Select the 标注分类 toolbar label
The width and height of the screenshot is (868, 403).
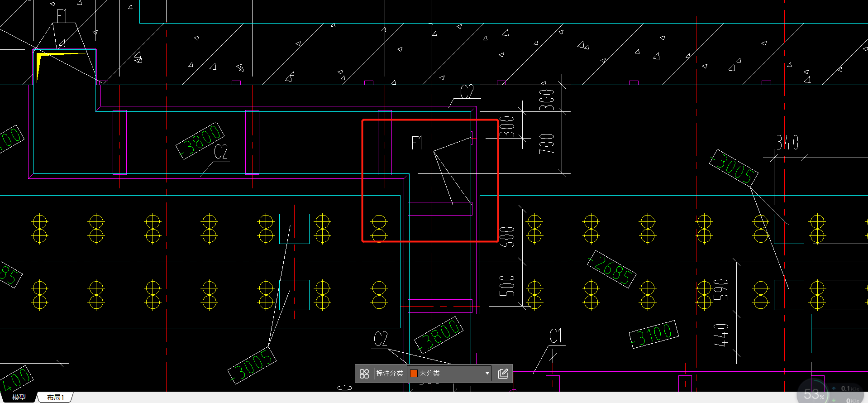tap(389, 374)
